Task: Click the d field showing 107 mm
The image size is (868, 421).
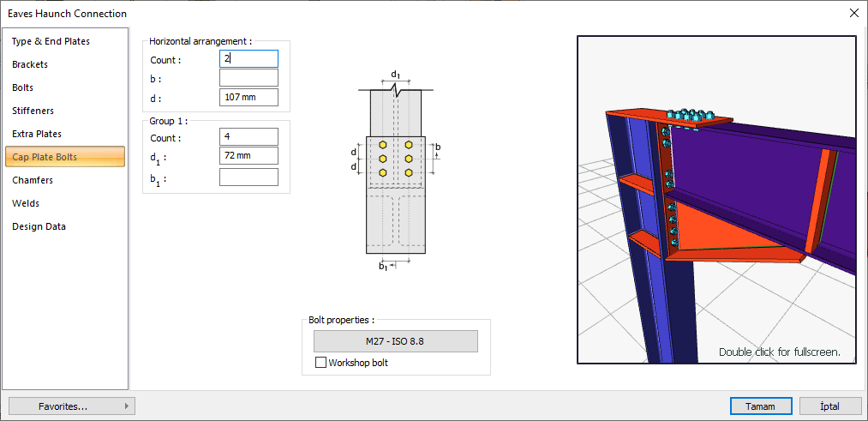Action: 248,97
